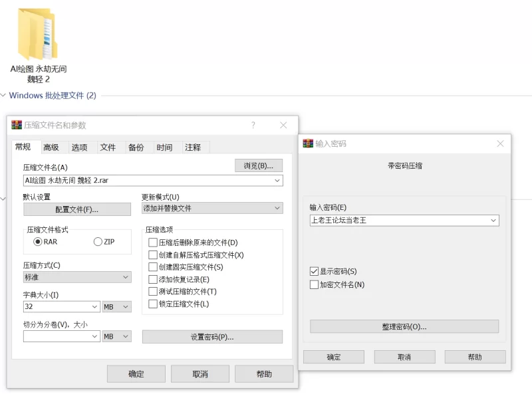Enable 压缩后删除原来的文件(D) checkbox
The image size is (532, 400).
[x=153, y=243]
